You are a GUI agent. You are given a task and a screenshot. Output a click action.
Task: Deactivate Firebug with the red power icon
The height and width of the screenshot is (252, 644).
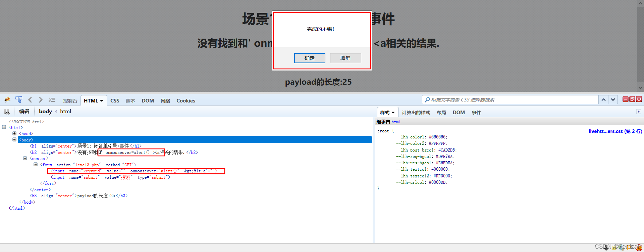point(639,99)
